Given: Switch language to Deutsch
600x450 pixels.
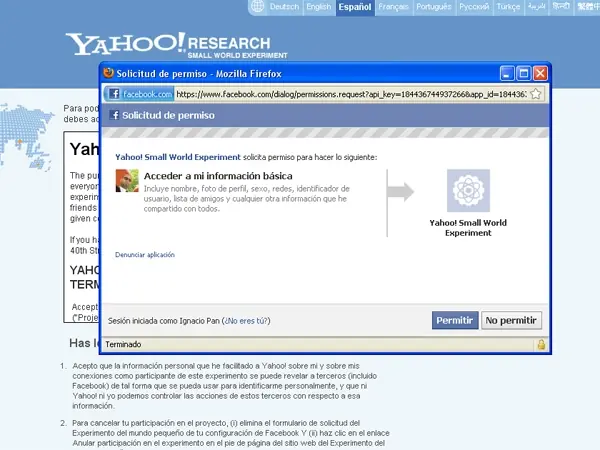Looking at the screenshot, I should click(284, 7).
